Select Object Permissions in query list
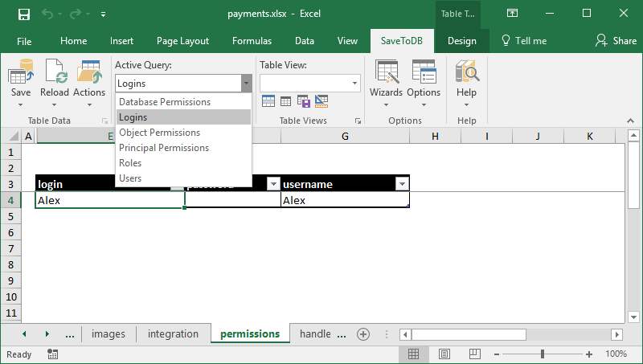The image size is (643, 364). tap(184, 133)
